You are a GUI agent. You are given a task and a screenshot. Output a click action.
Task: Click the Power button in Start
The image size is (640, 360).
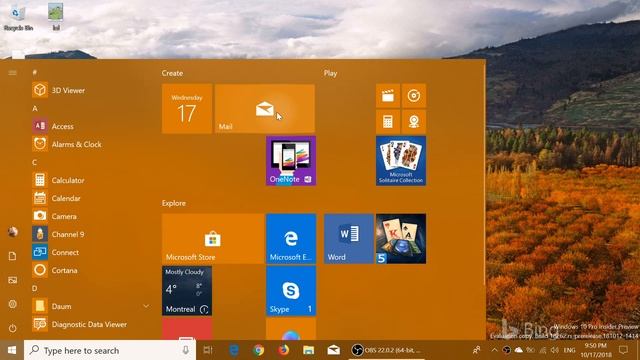(13, 328)
